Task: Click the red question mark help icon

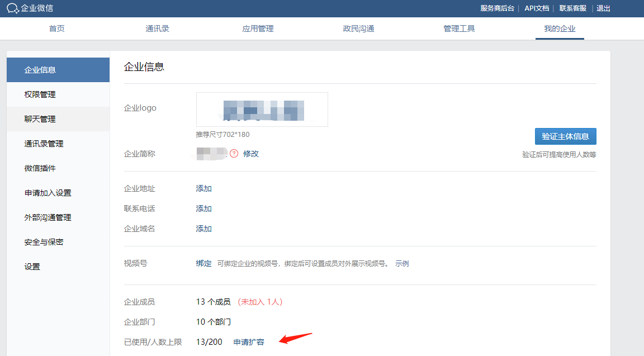Action: [234, 153]
